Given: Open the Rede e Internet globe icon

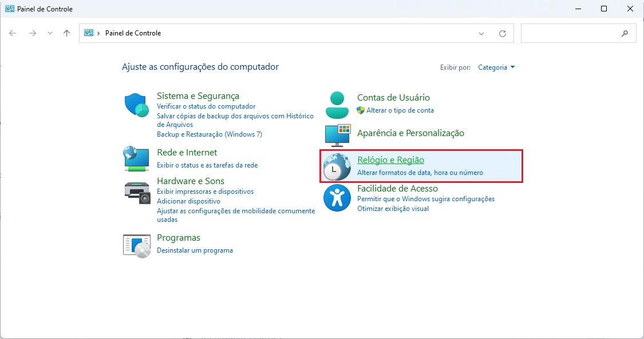Looking at the screenshot, I should point(136,158).
